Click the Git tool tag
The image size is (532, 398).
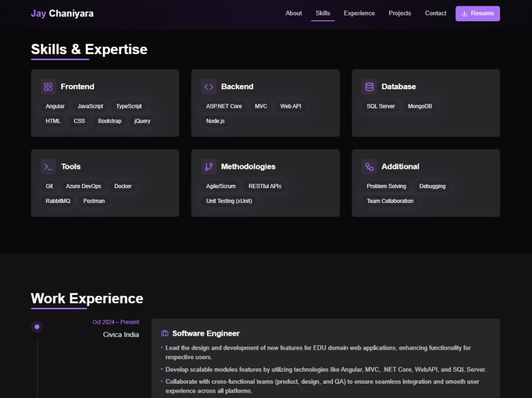tap(49, 186)
